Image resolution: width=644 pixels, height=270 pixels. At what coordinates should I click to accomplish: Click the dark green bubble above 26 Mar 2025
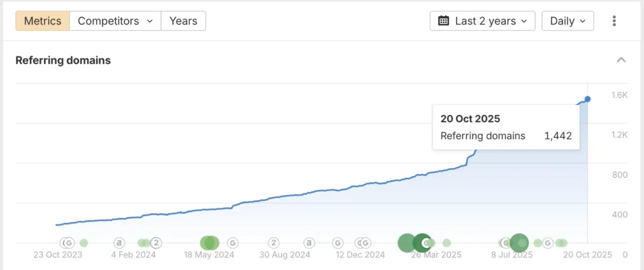(422, 242)
